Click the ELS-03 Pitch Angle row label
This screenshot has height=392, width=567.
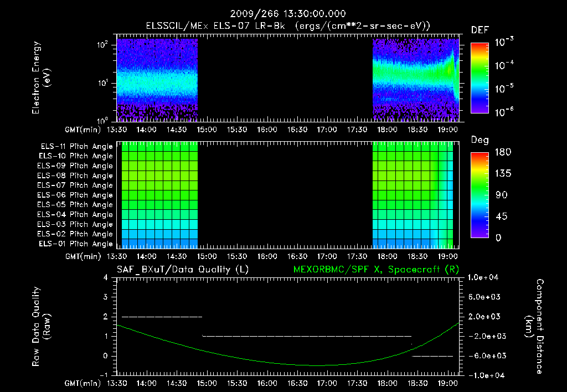75,225
